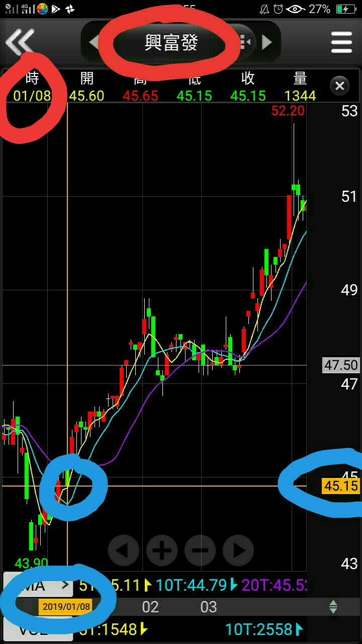This screenshot has width=362, height=644.
Task: Tap the up-down expand arrows beside date axis
Action: tap(333, 607)
